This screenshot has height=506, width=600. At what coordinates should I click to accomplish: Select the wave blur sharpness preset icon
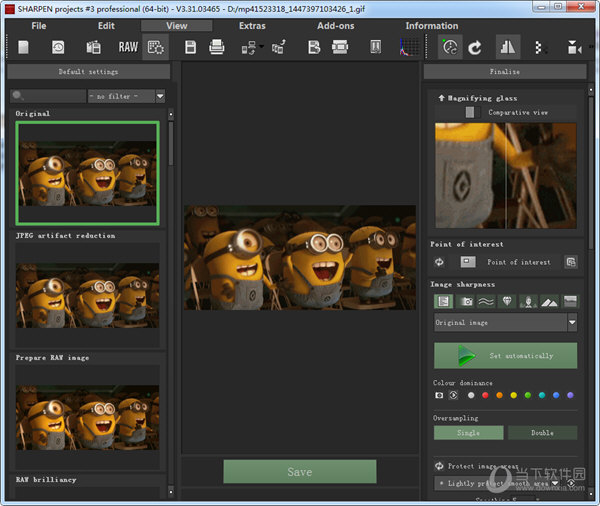click(x=486, y=302)
